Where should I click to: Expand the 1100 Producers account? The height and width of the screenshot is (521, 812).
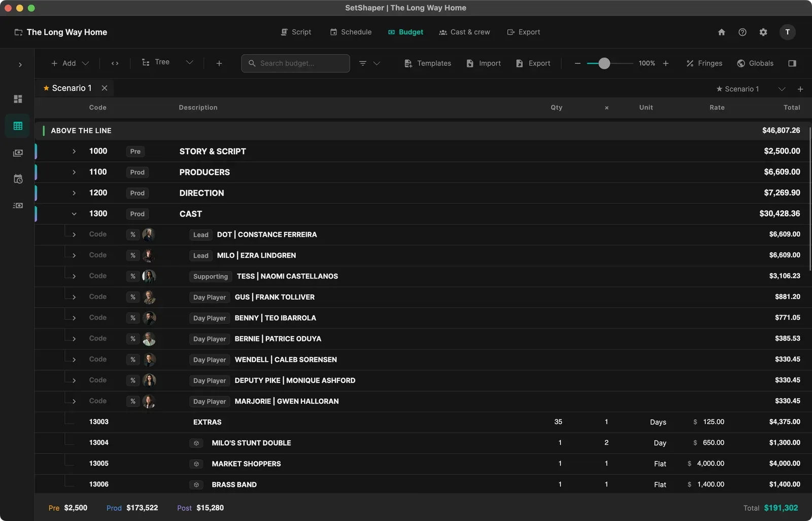pyautogui.click(x=74, y=172)
